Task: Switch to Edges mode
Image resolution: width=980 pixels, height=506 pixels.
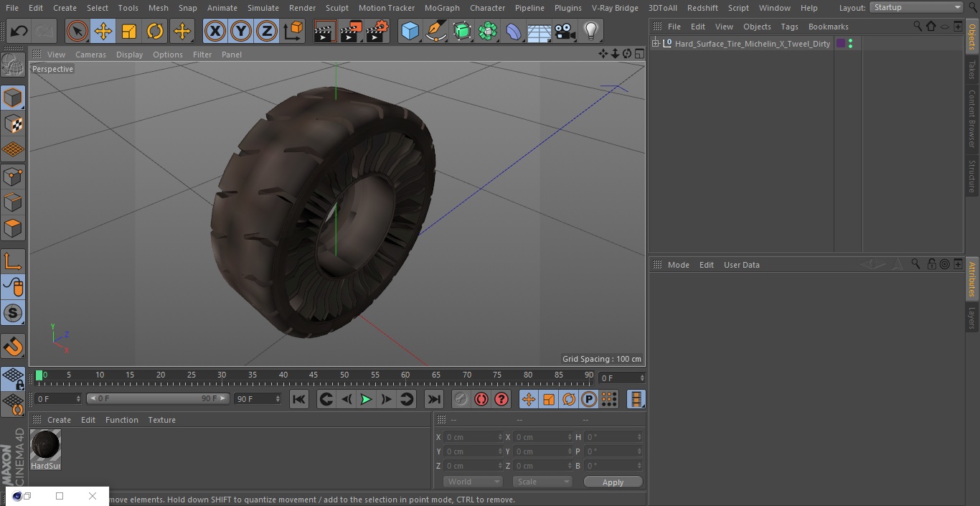Action: point(13,203)
